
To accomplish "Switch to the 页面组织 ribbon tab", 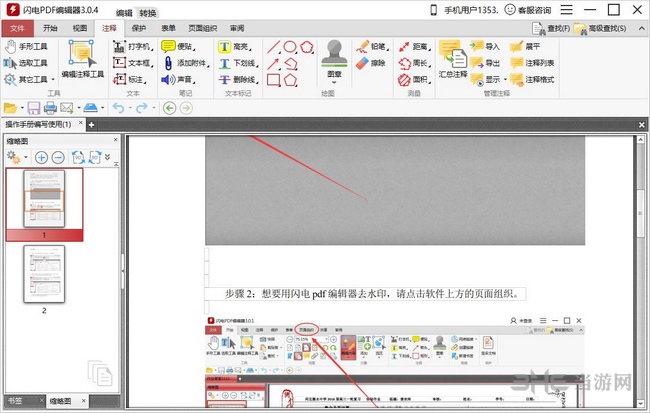I will pos(203,28).
